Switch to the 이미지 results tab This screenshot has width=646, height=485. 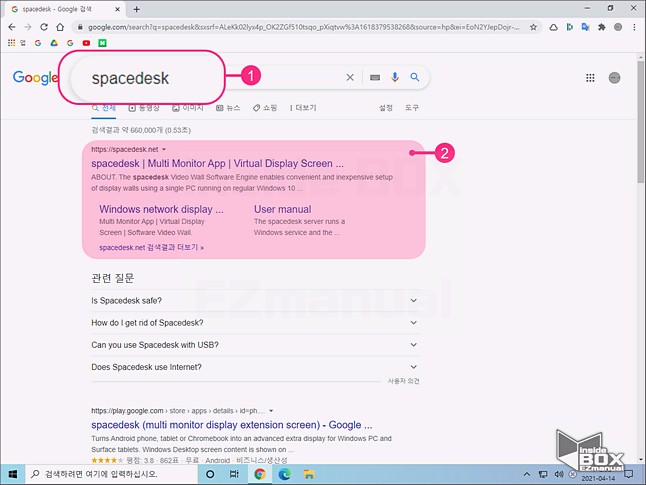tap(188, 108)
